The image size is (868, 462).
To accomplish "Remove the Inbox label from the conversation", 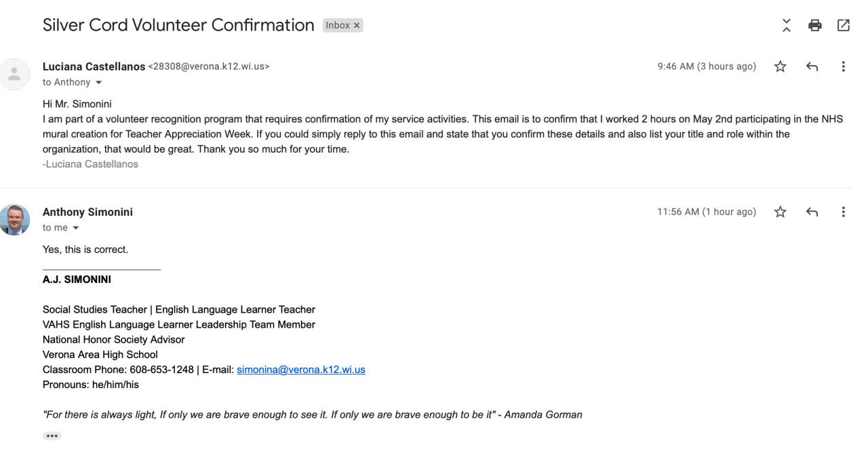I will [x=357, y=26].
